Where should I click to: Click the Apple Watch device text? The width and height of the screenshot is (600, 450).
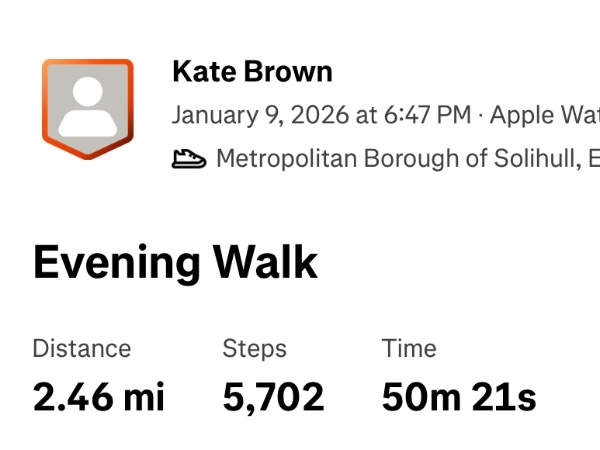(x=544, y=115)
